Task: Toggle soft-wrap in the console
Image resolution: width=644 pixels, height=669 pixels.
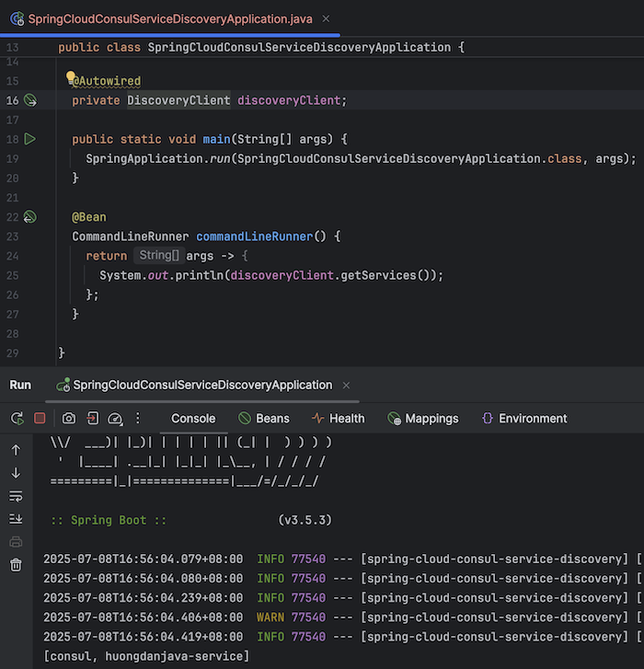Action: click(16, 496)
